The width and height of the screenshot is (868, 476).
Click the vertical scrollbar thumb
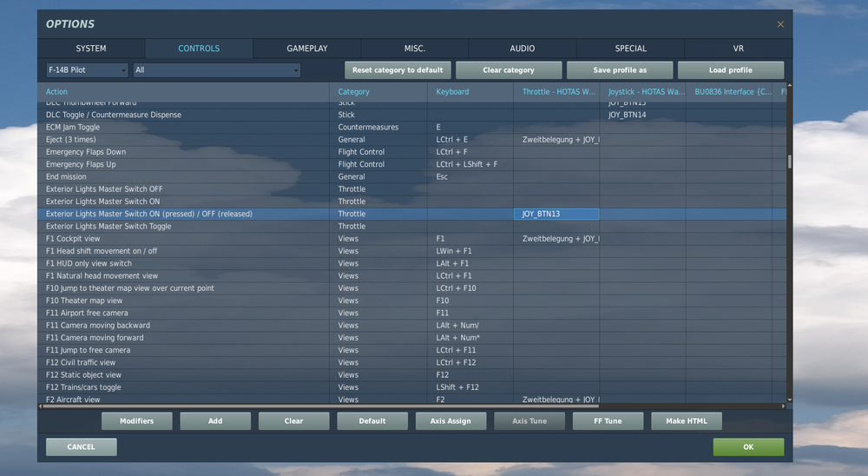pyautogui.click(x=789, y=162)
